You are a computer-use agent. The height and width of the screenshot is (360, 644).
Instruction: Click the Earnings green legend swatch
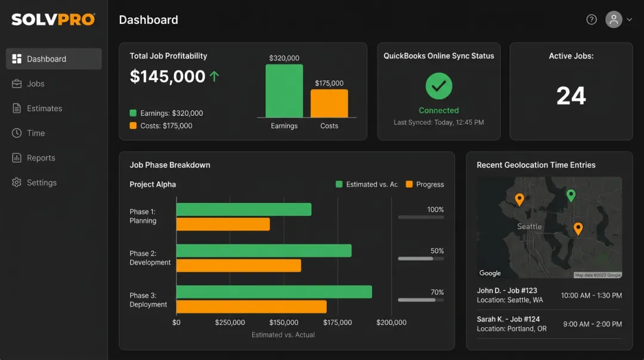[133, 113]
